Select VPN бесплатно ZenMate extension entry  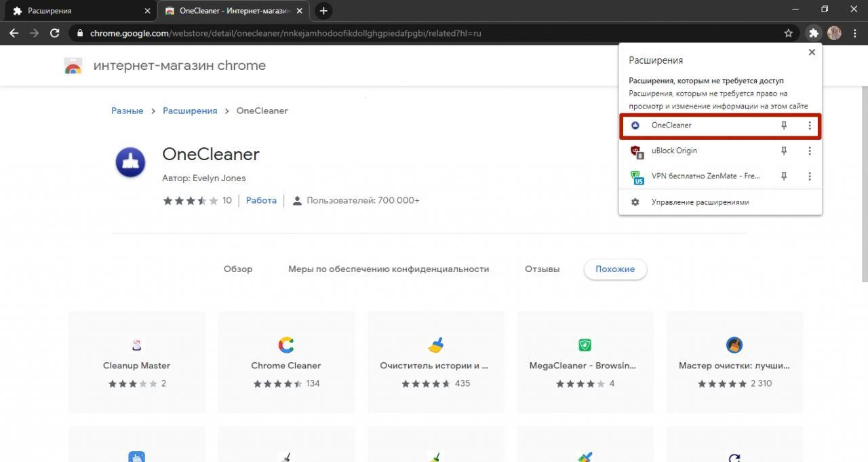click(720, 176)
